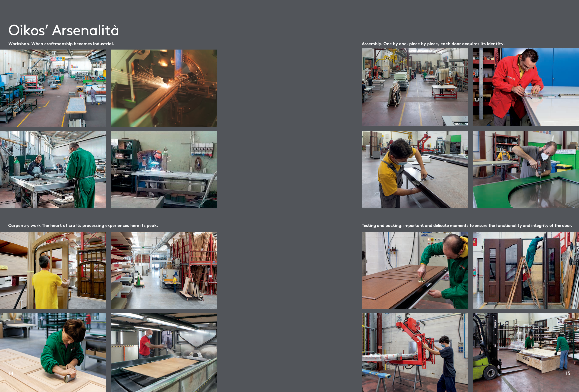The image size is (579, 392).
Task: Click the welder with orange helmet photo
Action: coord(164,169)
